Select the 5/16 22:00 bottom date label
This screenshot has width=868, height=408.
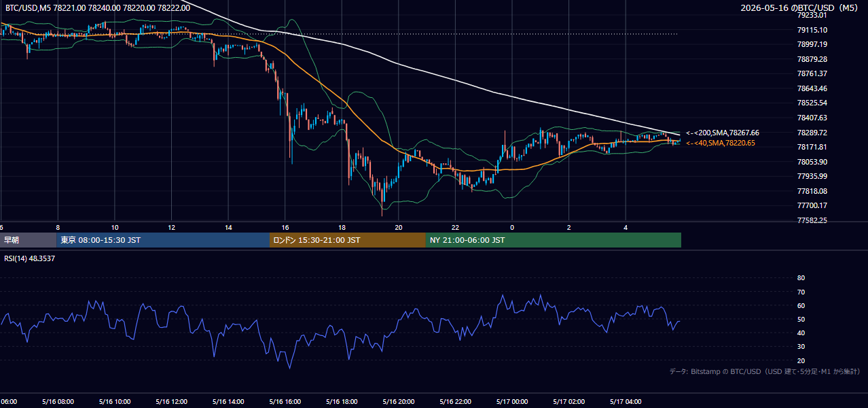(455, 401)
